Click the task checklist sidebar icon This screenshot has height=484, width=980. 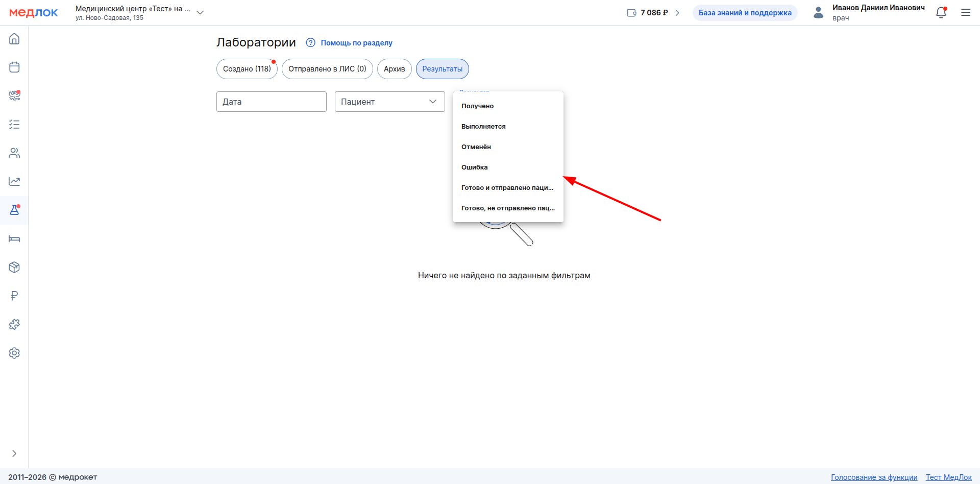pos(14,125)
